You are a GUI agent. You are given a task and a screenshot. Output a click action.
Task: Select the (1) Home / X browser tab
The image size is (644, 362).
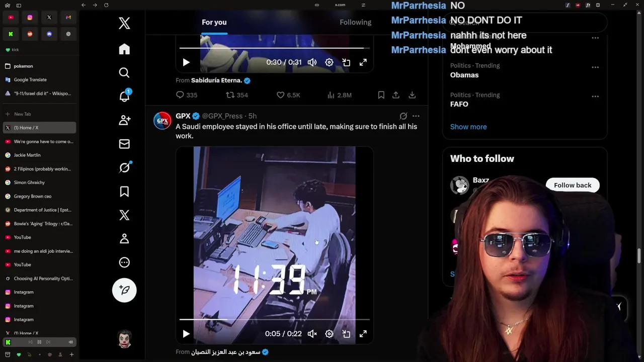tap(39, 128)
